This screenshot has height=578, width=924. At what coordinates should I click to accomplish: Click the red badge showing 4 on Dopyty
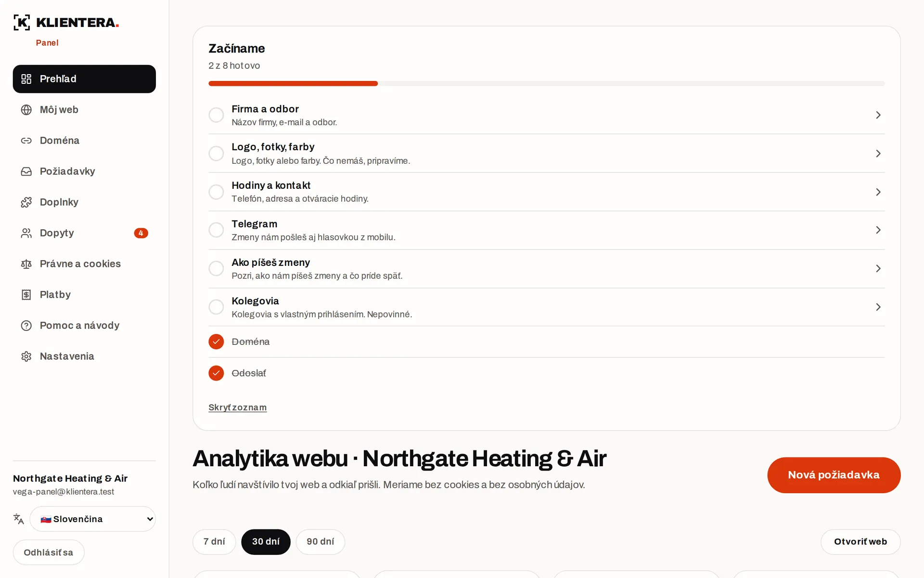tap(141, 233)
